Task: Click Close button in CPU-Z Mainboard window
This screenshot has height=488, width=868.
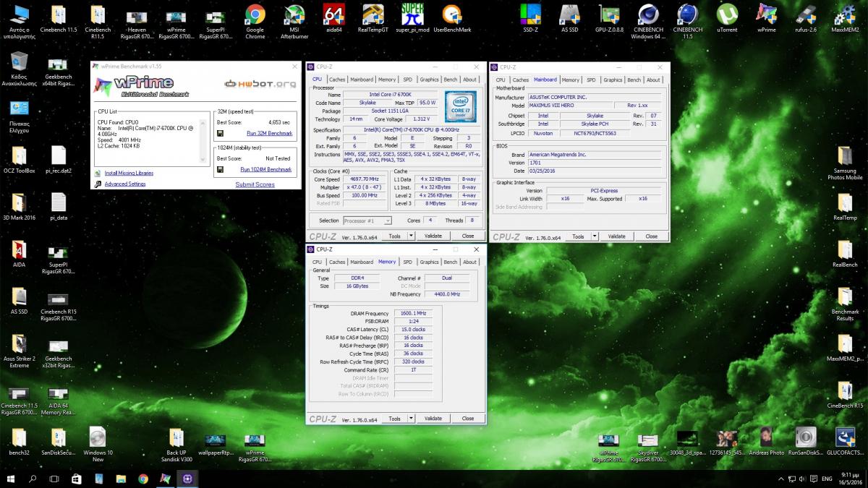Action: [x=651, y=236]
